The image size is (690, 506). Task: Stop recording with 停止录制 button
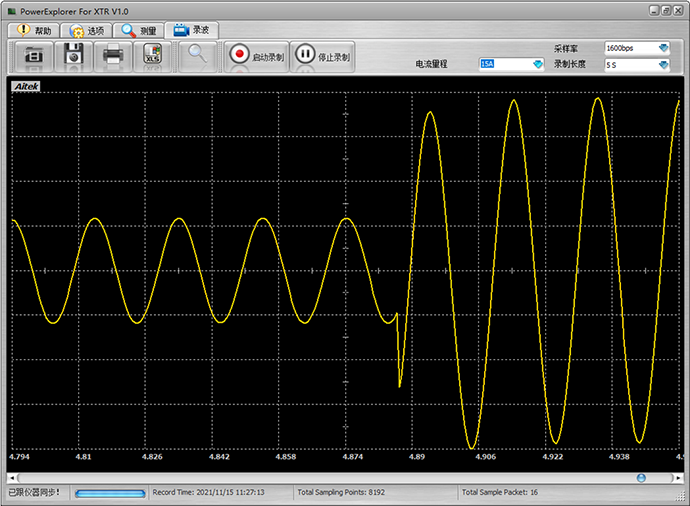(323, 56)
